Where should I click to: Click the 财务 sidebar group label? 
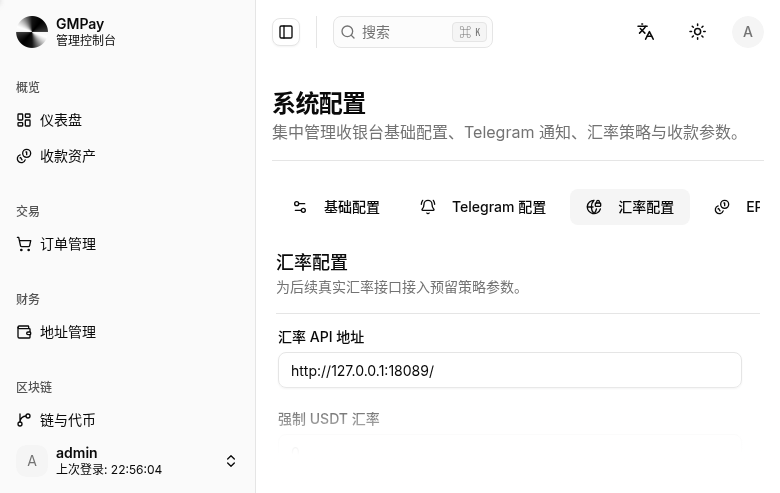[27, 299]
